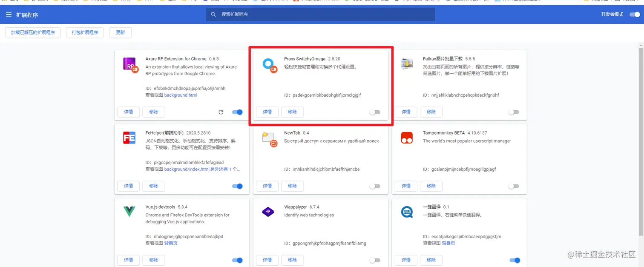The image size is (644, 267).
Task: Click 移除 for Vue.js devtools
Action: point(154,260)
